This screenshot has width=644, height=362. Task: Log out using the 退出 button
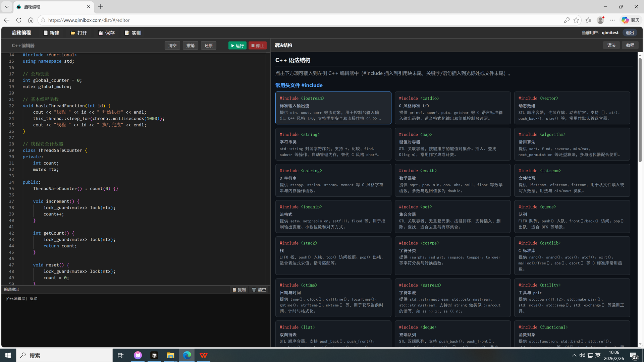[630, 33]
